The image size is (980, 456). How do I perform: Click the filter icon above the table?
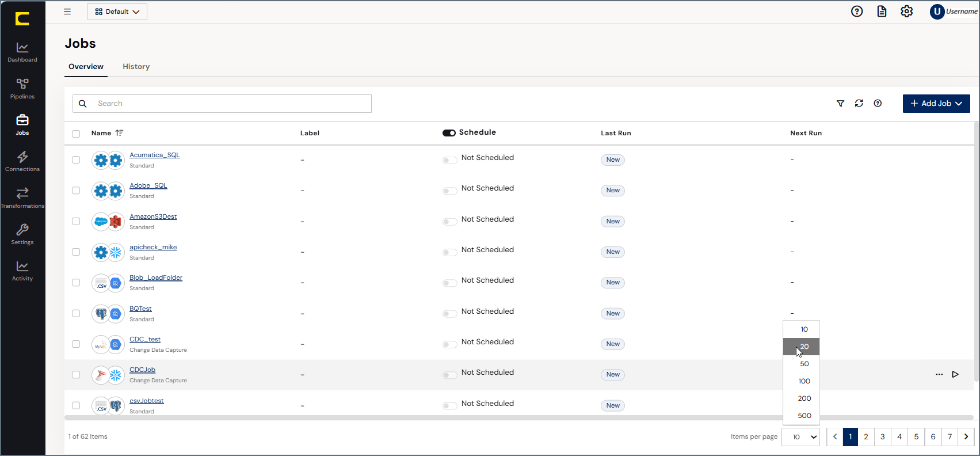[x=840, y=104]
